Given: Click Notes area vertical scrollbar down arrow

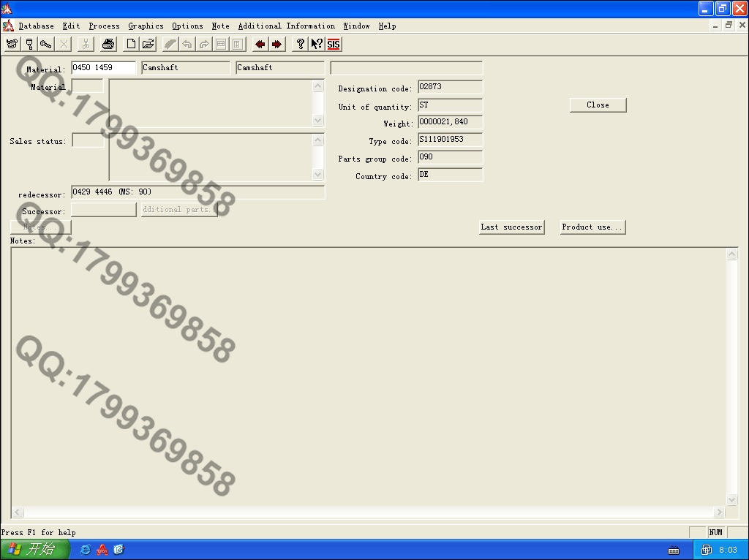Looking at the screenshot, I should [x=731, y=498].
